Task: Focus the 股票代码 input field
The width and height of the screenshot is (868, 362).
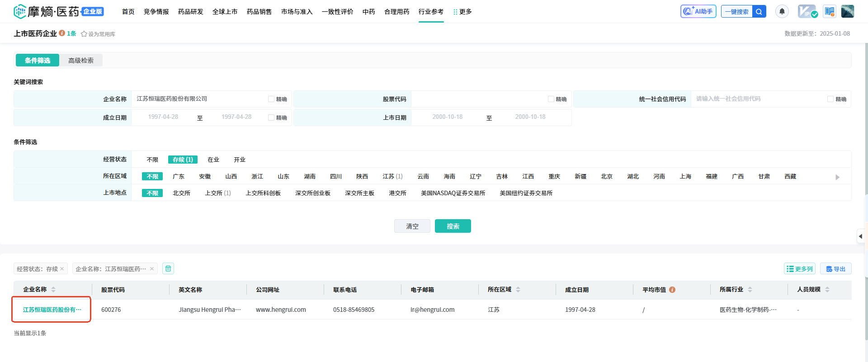Action: (478, 99)
